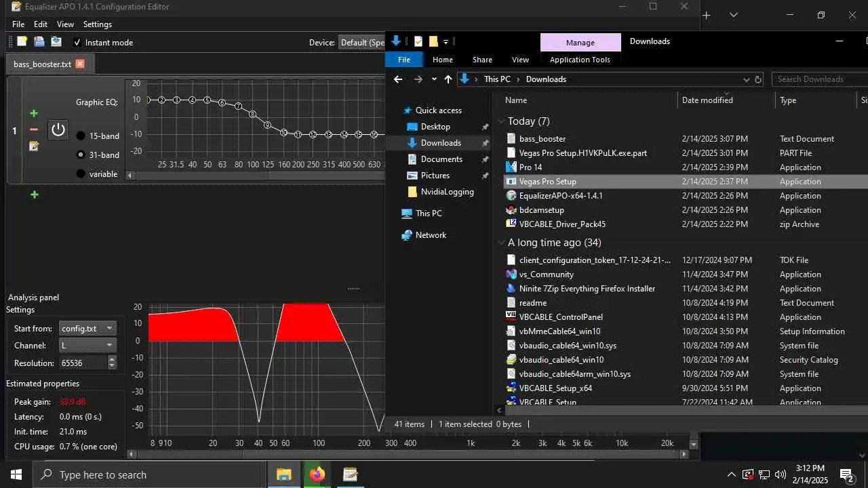868x488 pixels.
Task: Click the Resolution stepper arrows
Action: (x=112, y=363)
